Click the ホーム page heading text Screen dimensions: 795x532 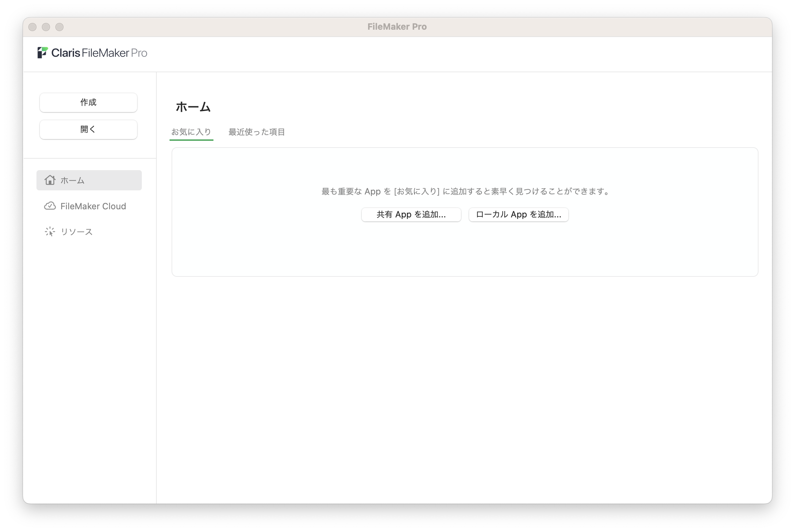pos(193,107)
